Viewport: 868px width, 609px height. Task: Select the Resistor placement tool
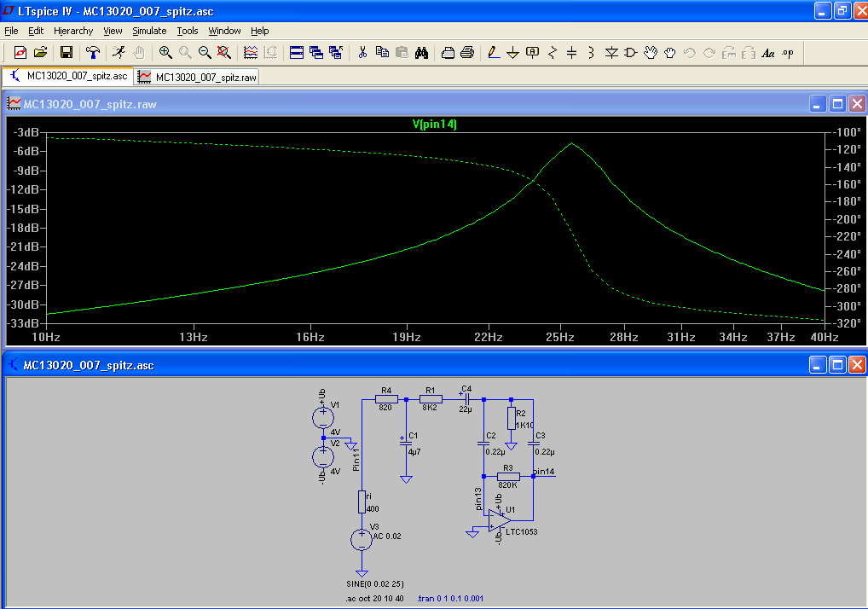tap(553, 53)
